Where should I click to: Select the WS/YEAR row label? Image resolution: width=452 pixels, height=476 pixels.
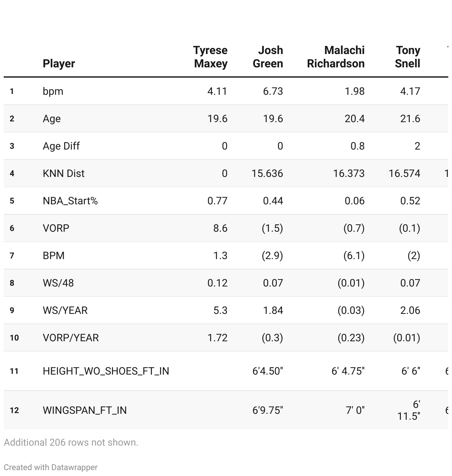(65, 311)
